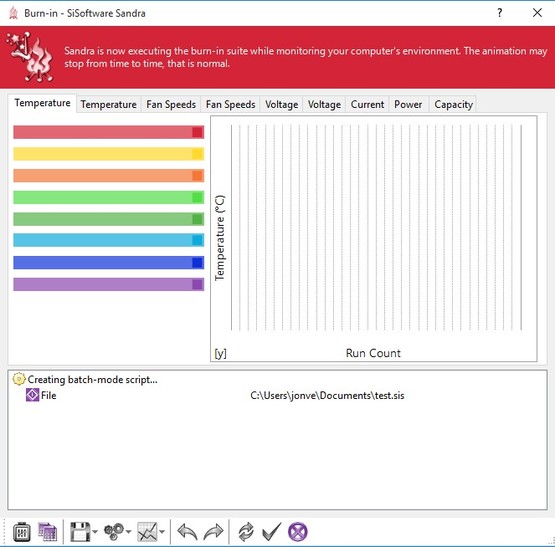Cancel with the purple X circle icon

point(298,532)
